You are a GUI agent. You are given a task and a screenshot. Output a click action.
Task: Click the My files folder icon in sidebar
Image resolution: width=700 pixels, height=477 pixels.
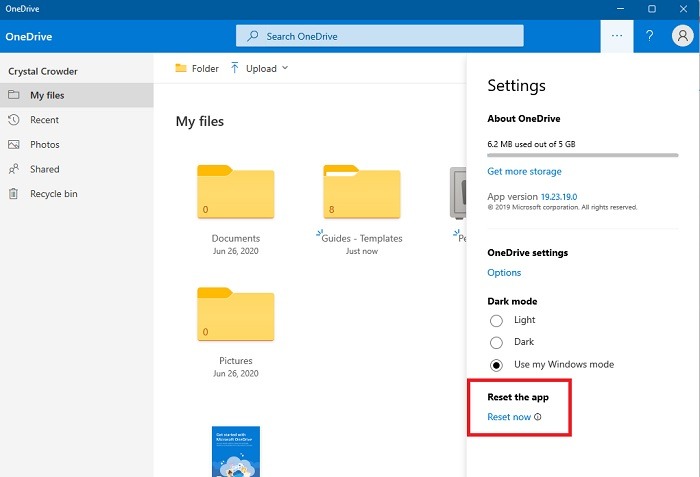tap(14, 95)
